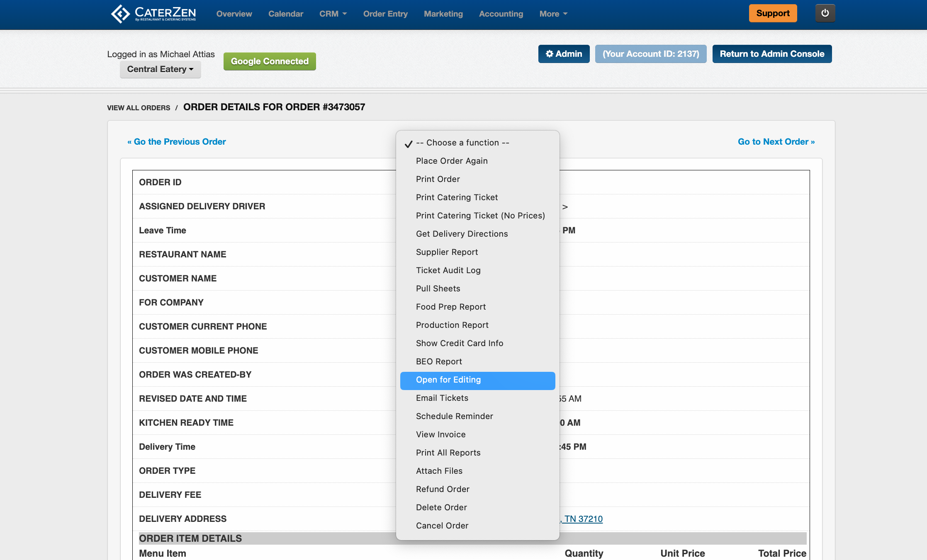The image size is (927, 560).
Task: Click the TN 37210 address link
Action: pos(582,519)
